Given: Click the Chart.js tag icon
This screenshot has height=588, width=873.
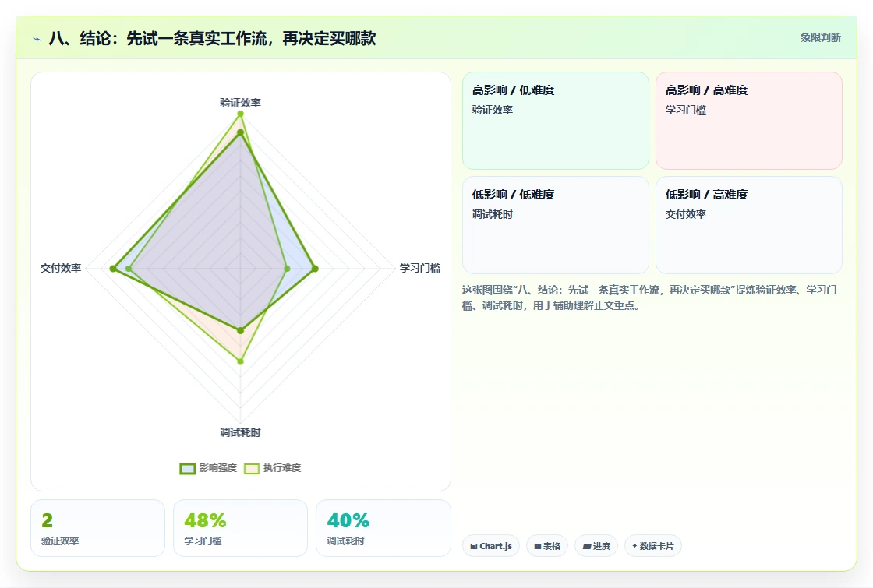Looking at the screenshot, I should tap(474, 546).
